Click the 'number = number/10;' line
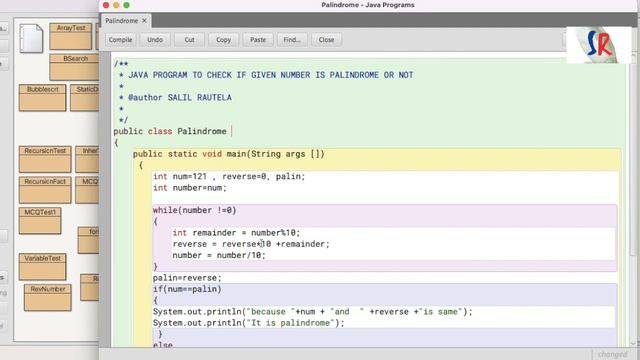640x360 pixels. click(x=219, y=255)
